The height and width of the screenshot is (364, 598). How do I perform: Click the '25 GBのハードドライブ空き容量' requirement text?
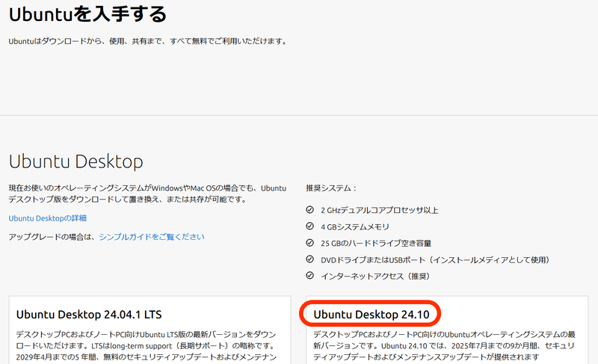coord(376,244)
